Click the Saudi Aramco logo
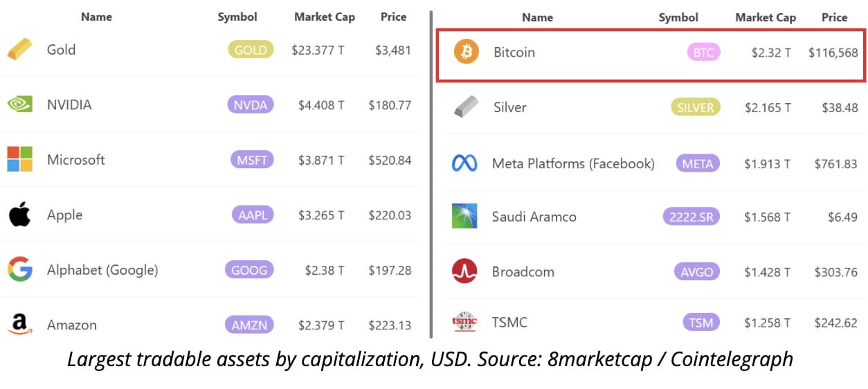Viewport: 868px width, 389px height. 464,216
